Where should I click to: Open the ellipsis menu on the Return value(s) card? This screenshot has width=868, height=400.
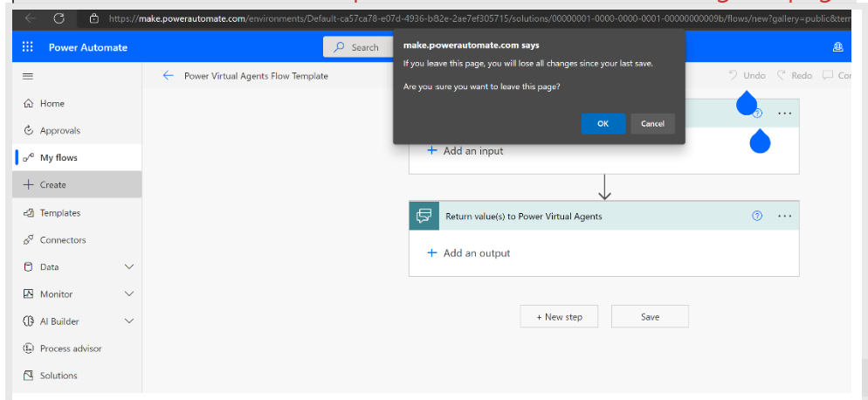pos(784,216)
